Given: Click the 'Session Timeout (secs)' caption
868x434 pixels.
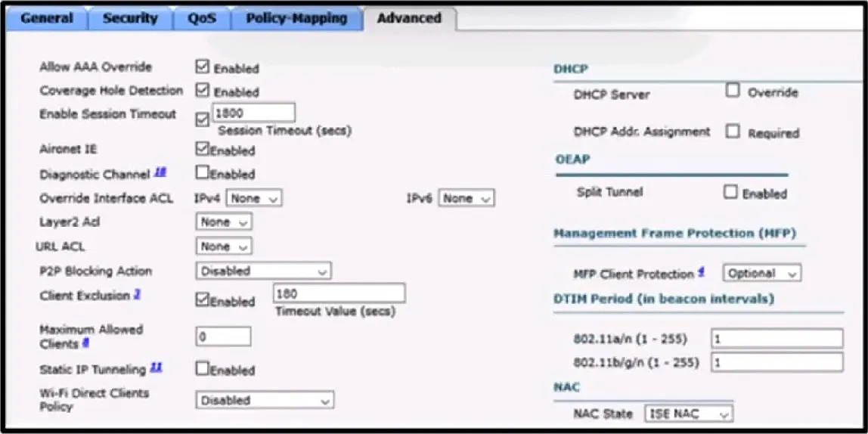Looking at the screenshot, I should pyautogui.click(x=284, y=132).
